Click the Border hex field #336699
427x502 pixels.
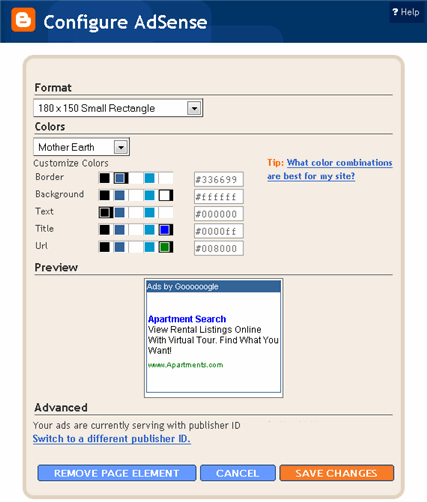219,179
